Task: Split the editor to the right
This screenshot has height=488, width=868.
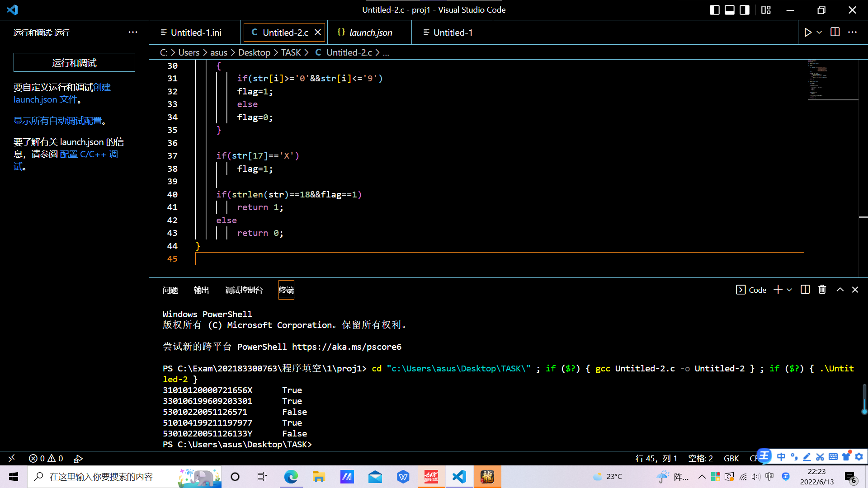Action: 835,32
